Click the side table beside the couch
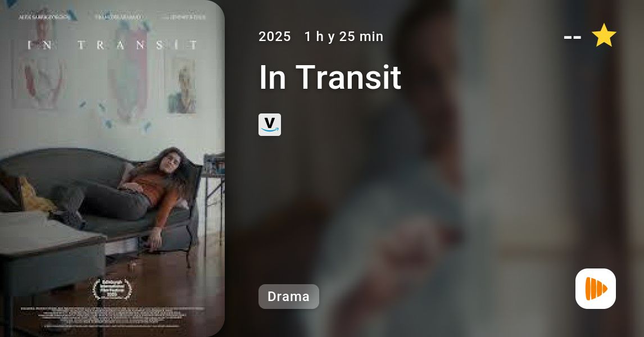Screen dimensions: 644x337 click(x=214, y=201)
